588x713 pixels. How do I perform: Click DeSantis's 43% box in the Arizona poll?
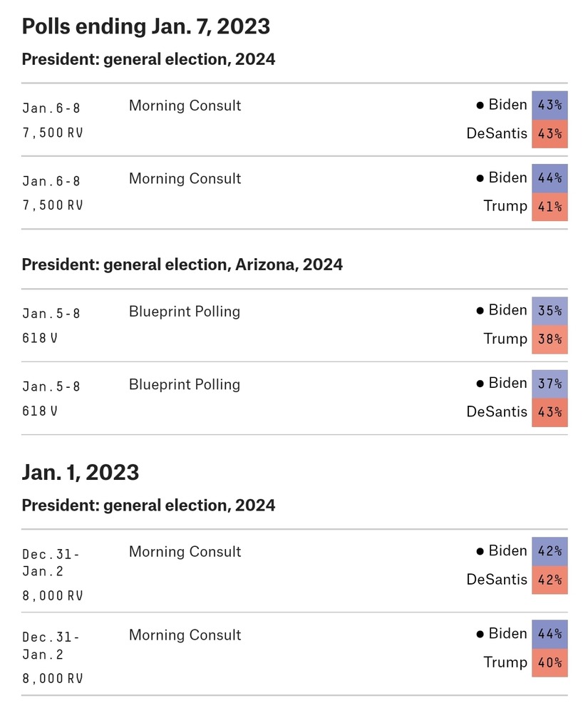(550, 412)
